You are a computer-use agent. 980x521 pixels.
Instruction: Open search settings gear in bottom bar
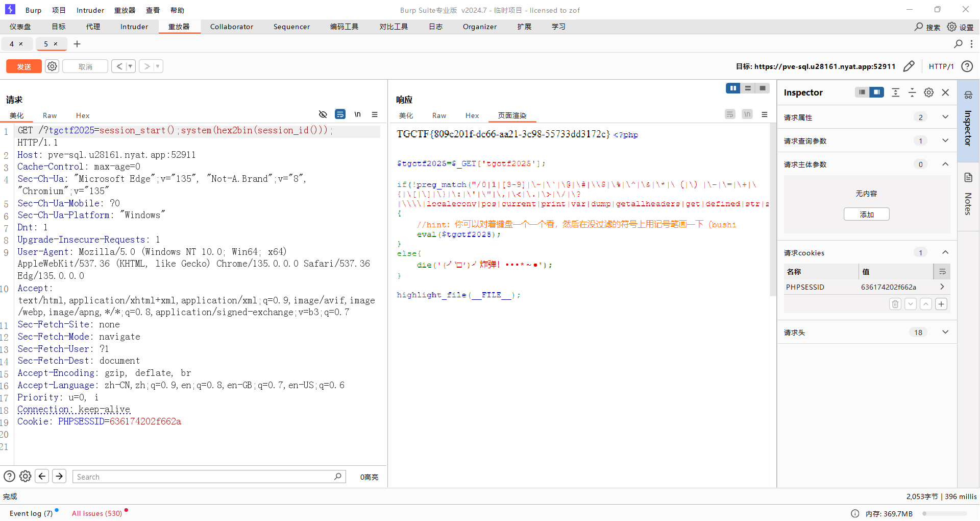point(26,477)
